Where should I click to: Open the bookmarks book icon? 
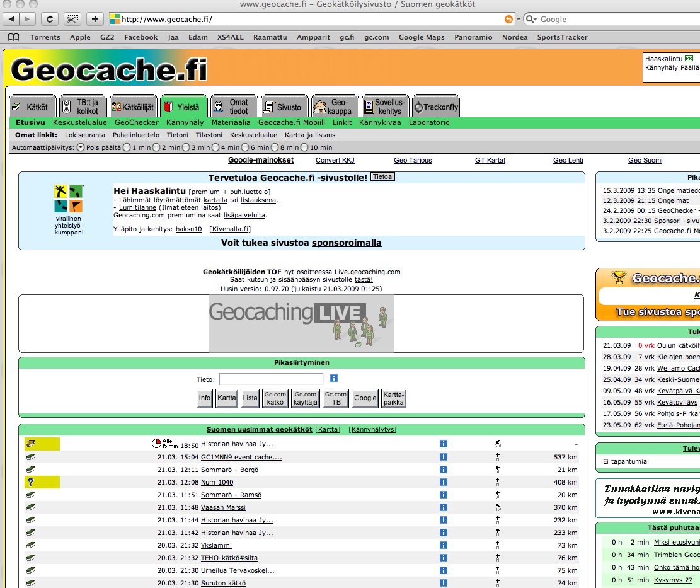[x=14, y=37]
